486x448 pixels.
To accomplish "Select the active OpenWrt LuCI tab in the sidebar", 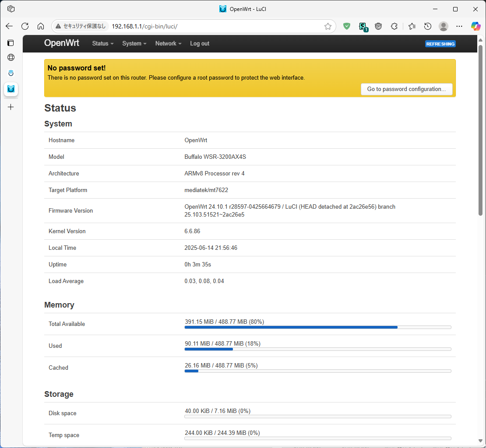I will [x=11, y=89].
